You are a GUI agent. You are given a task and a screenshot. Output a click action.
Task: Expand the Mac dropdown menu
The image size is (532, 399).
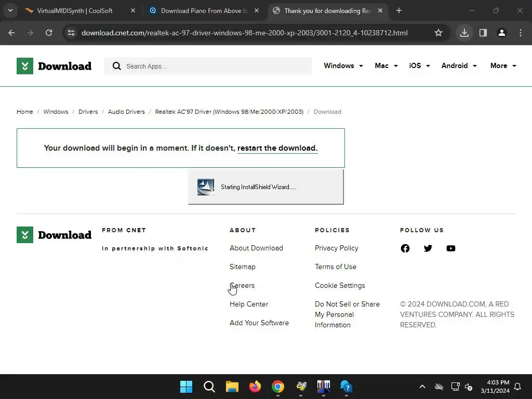pyautogui.click(x=386, y=66)
